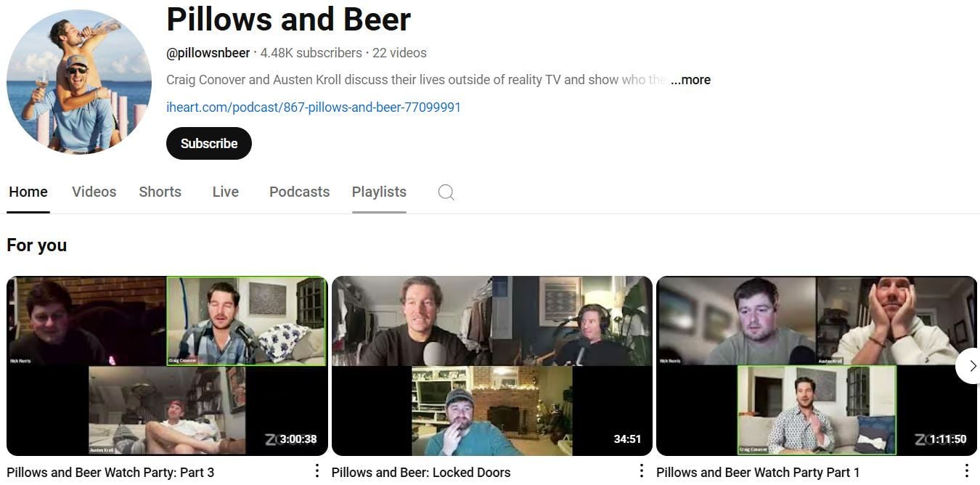Open the Podcasts tab
The width and height of the screenshot is (980, 485).
299,192
